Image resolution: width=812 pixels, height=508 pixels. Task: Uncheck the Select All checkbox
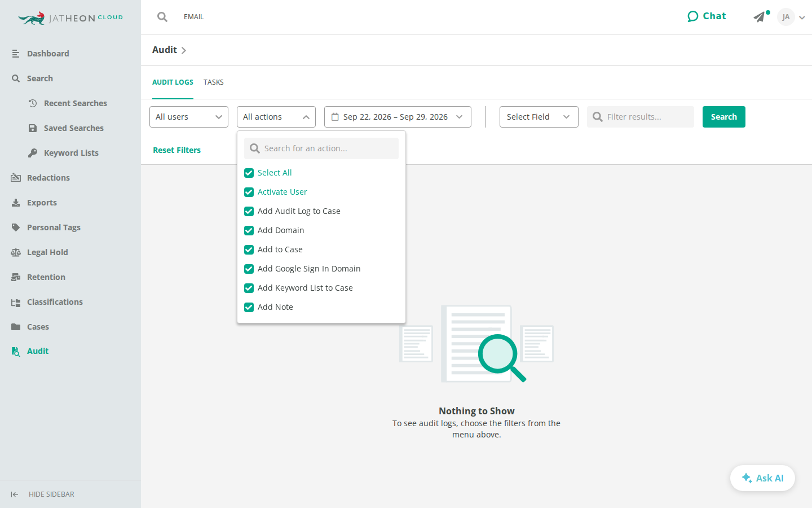[x=249, y=173]
